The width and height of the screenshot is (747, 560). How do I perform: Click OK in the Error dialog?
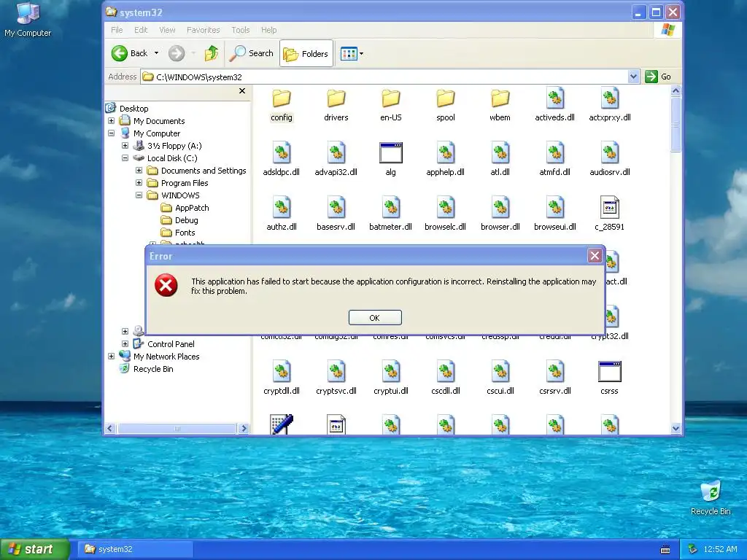[x=375, y=318]
